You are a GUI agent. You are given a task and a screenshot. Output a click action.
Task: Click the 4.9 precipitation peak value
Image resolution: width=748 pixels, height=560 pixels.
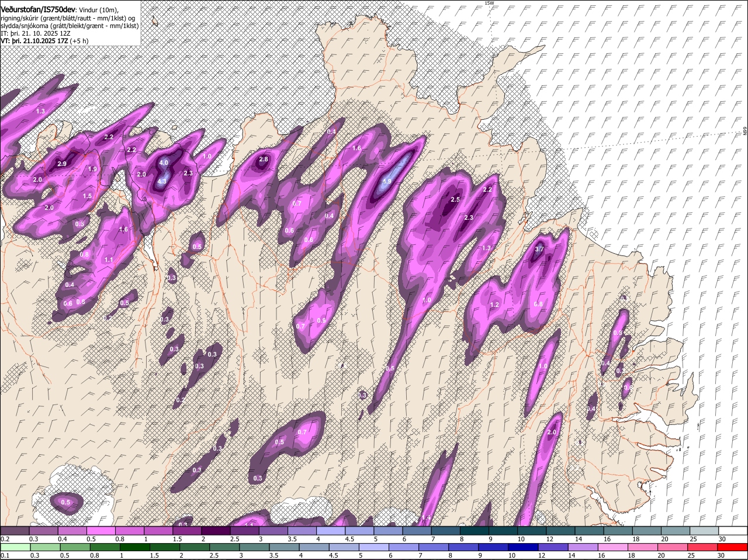tap(386, 182)
